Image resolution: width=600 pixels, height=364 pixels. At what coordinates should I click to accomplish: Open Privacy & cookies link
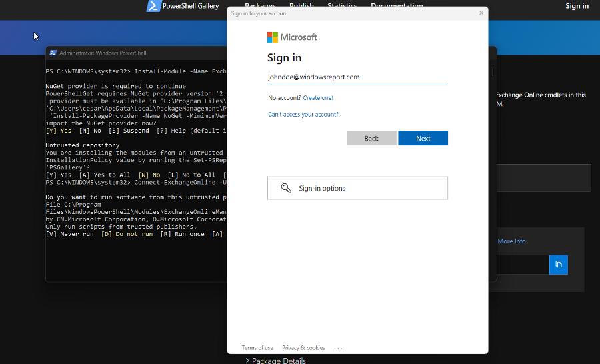pyautogui.click(x=303, y=347)
